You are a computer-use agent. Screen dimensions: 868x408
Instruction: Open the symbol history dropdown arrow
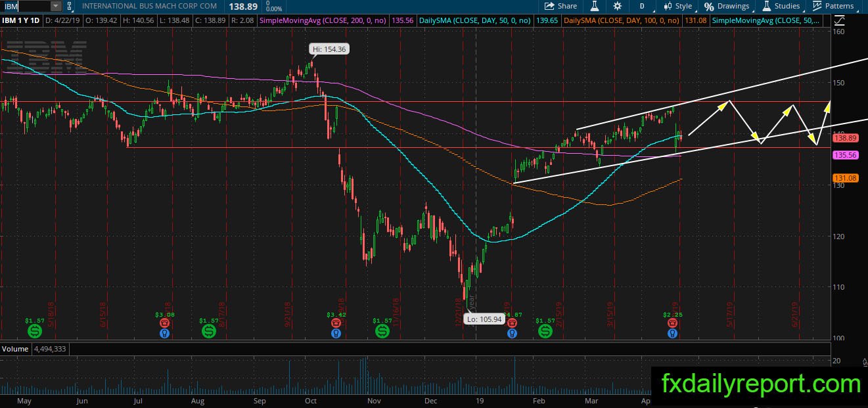tap(55, 6)
